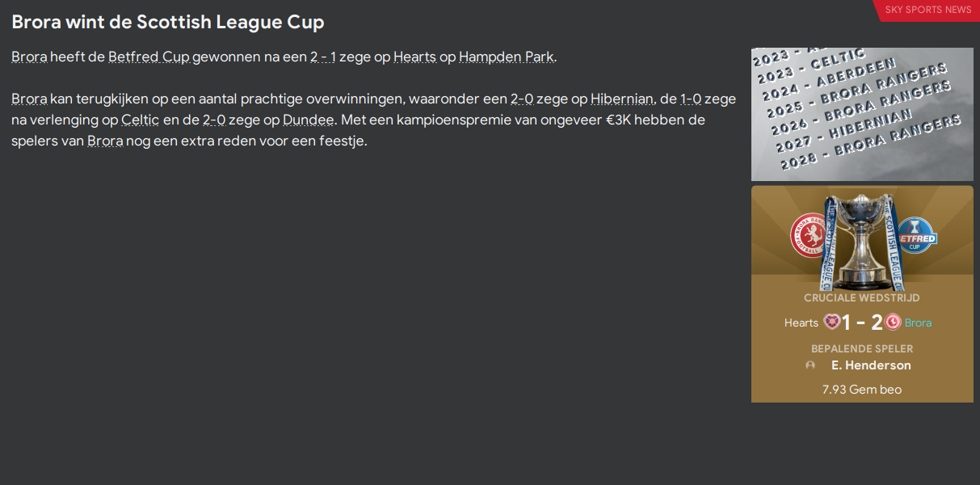Open the 1-0 extra-time win link
Image resolution: width=980 pixels, height=485 pixels.
pos(691,99)
